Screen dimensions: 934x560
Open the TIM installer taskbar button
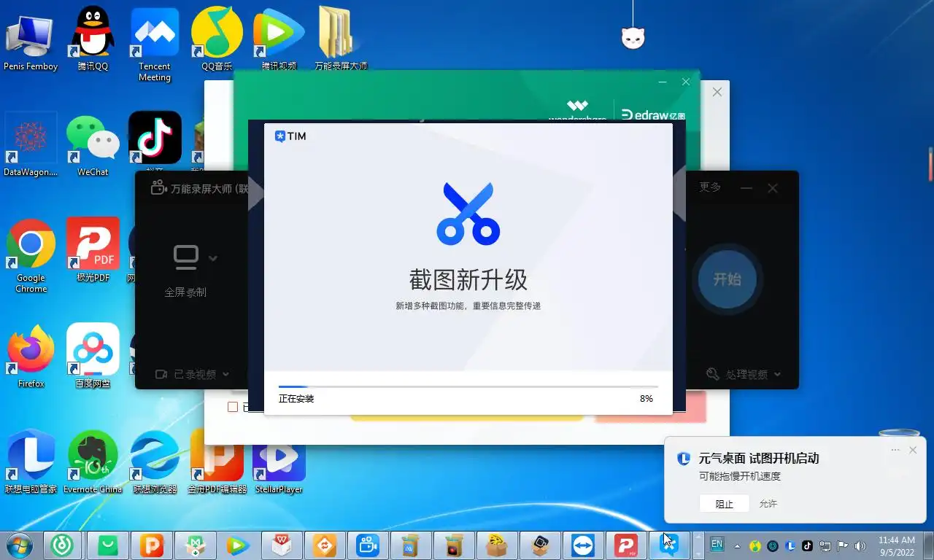(670, 545)
